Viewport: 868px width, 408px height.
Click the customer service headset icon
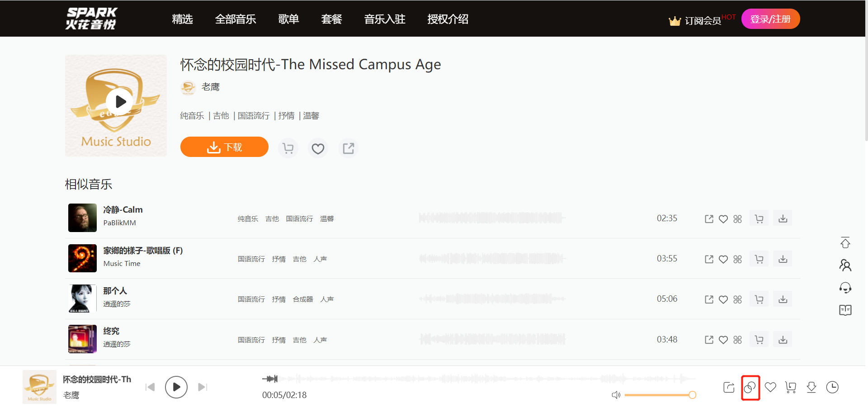[x=845, y=288]
